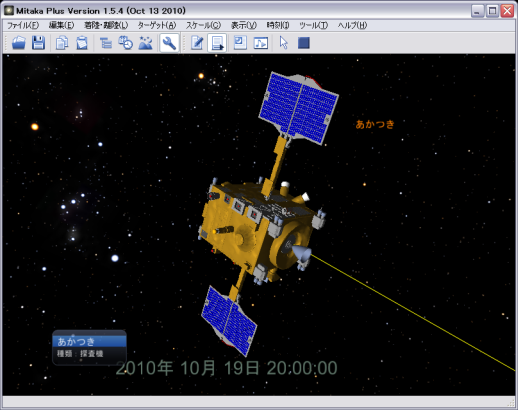The width and height of the screenshot is (518, 410).
Task: Open the スケール(C) menu
Action: pos(203,25)
